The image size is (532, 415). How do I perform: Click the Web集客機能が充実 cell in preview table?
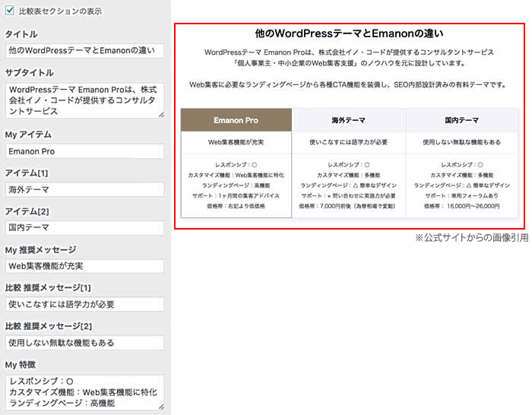point(236,142)
